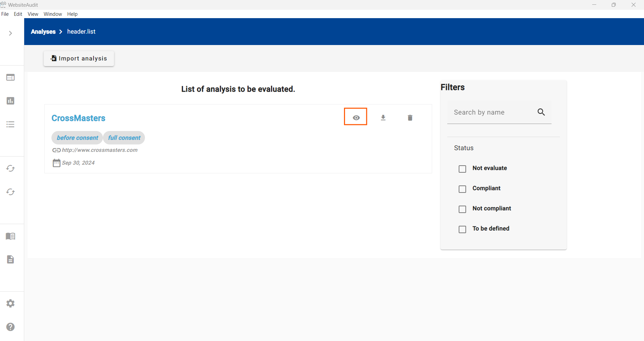Click the Sep 30, 2024 date text

pos(78,163)
